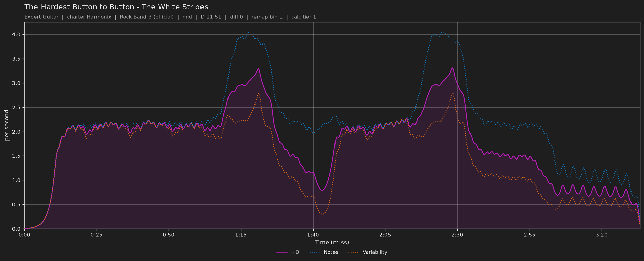Click the 2:55 time tick label
644x261 pixels.
point(530,235)
